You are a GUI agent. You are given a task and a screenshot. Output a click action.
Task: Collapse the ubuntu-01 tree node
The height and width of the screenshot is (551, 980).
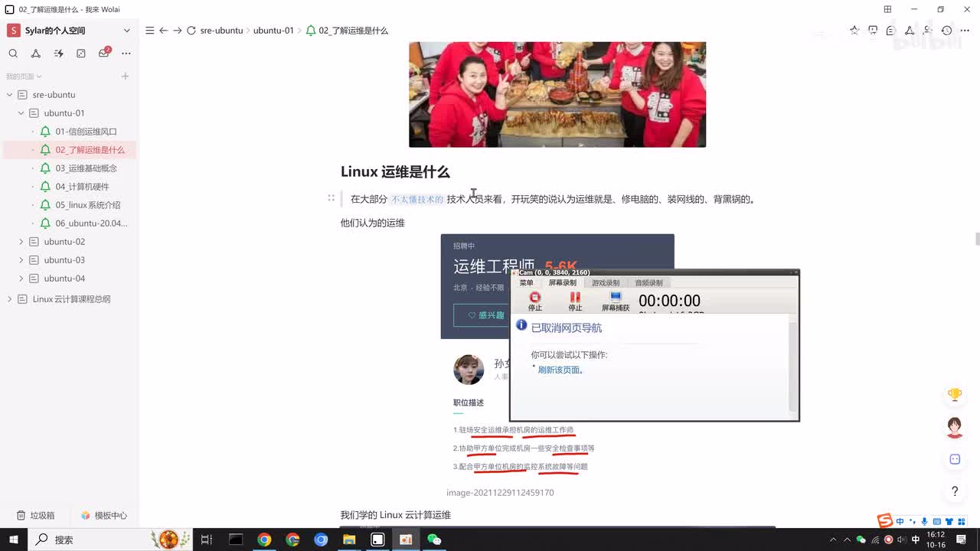tap(21, 113)
